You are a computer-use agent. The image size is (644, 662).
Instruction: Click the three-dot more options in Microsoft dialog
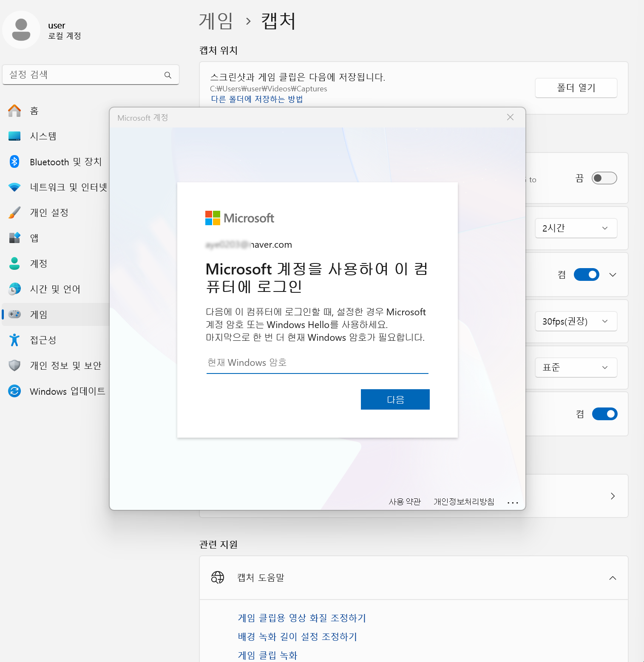click(513, 502)
